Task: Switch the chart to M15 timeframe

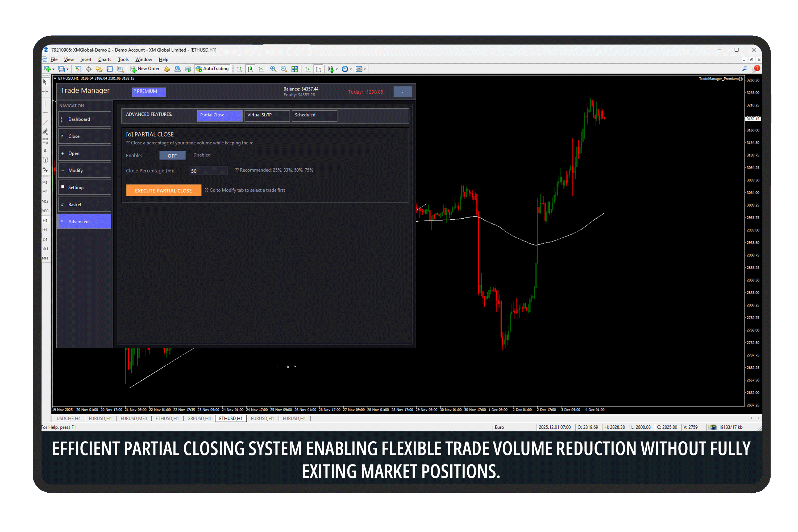Action: click(45, 201)
